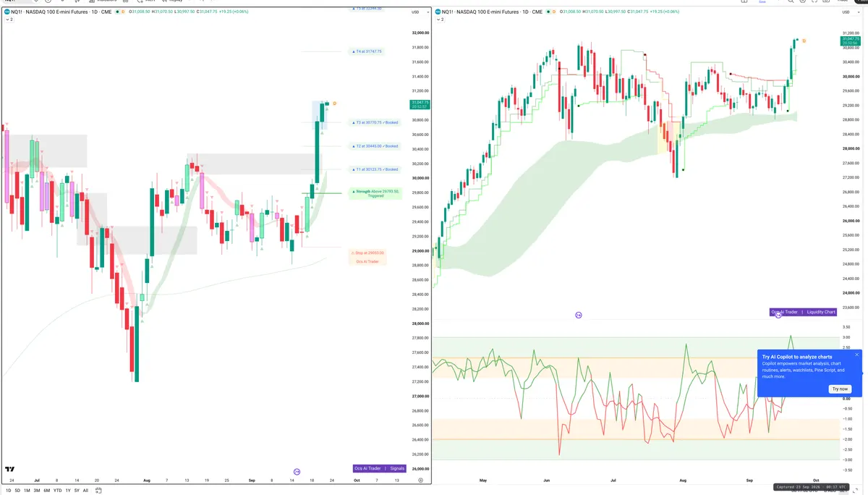
Task: Click the right chart NQ symbol logo icon
Action: pos(438,12)
